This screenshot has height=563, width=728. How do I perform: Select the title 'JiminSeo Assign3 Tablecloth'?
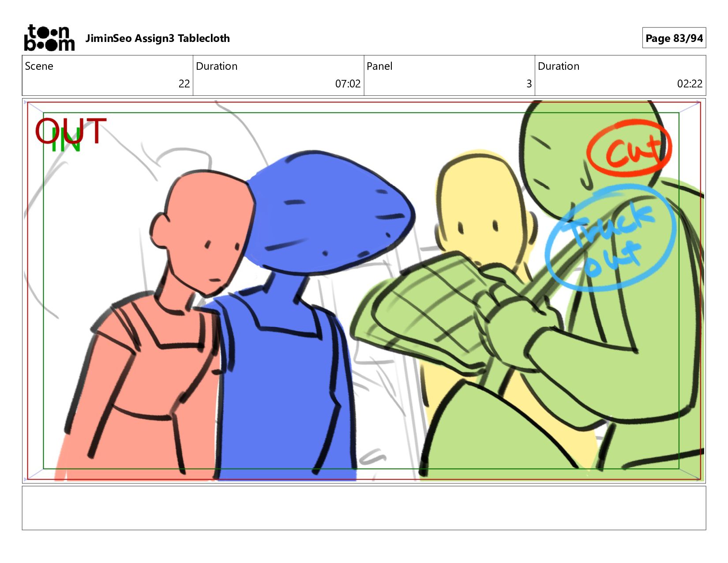coord(158,38)
